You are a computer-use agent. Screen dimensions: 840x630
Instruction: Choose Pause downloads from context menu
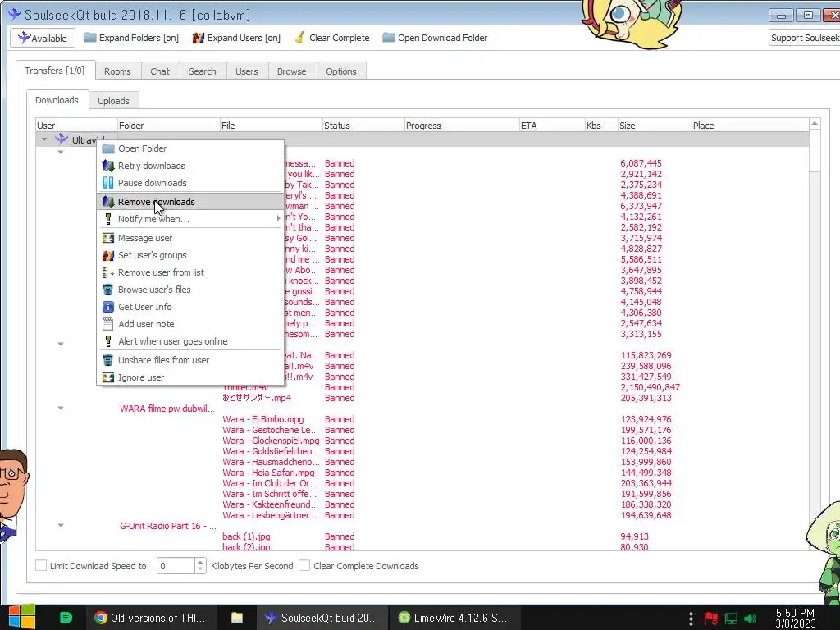point(190,183)
